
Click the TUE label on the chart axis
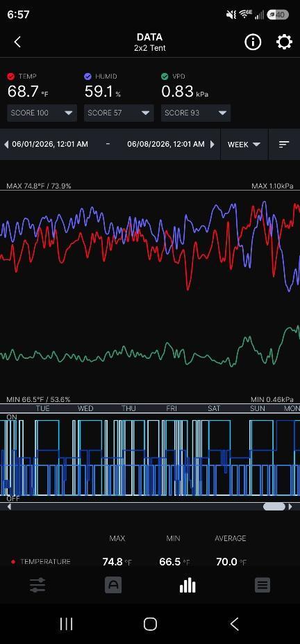click(42, 408)
